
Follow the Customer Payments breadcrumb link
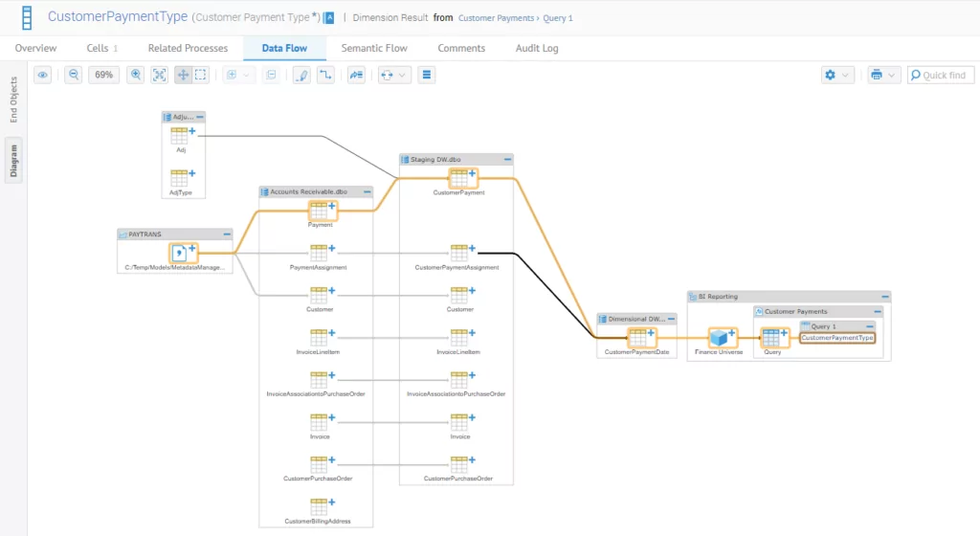click(x=497, y=18)
